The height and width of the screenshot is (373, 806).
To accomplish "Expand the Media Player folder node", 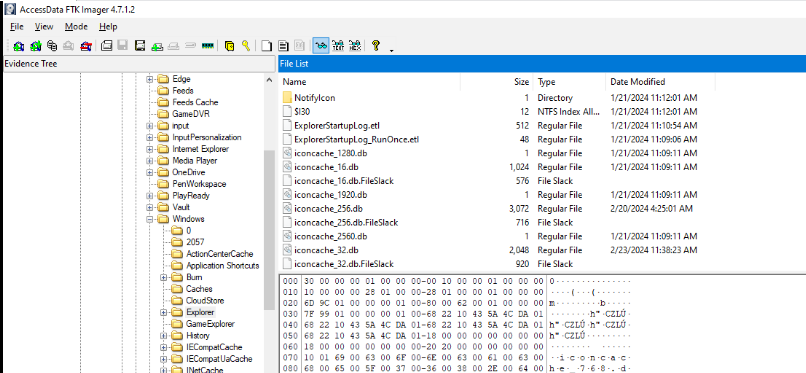I will pos(150,161).
